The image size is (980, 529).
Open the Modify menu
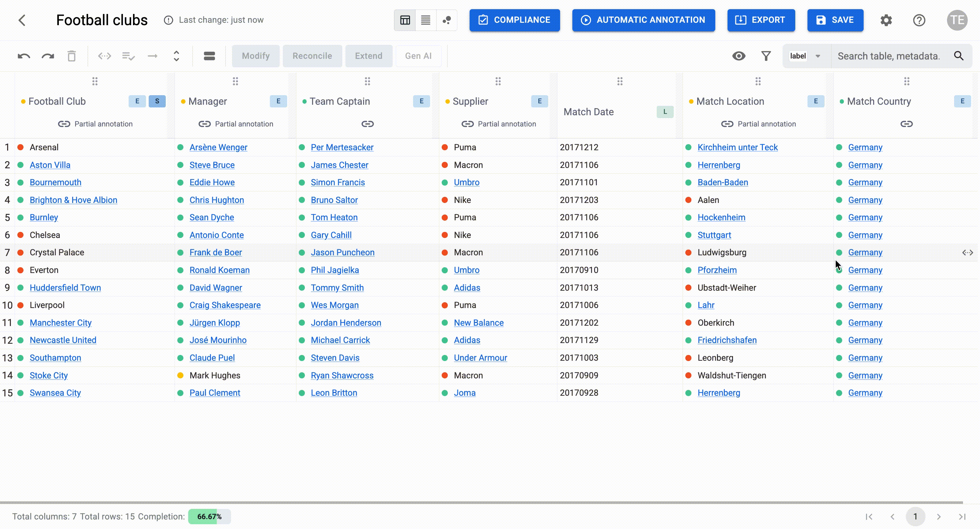point(256,56)
